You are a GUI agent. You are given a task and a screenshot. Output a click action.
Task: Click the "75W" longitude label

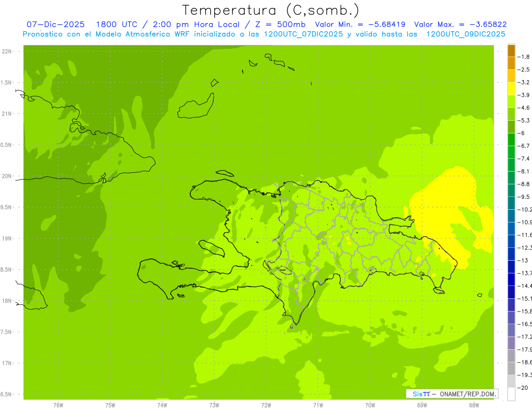(110, 405)
